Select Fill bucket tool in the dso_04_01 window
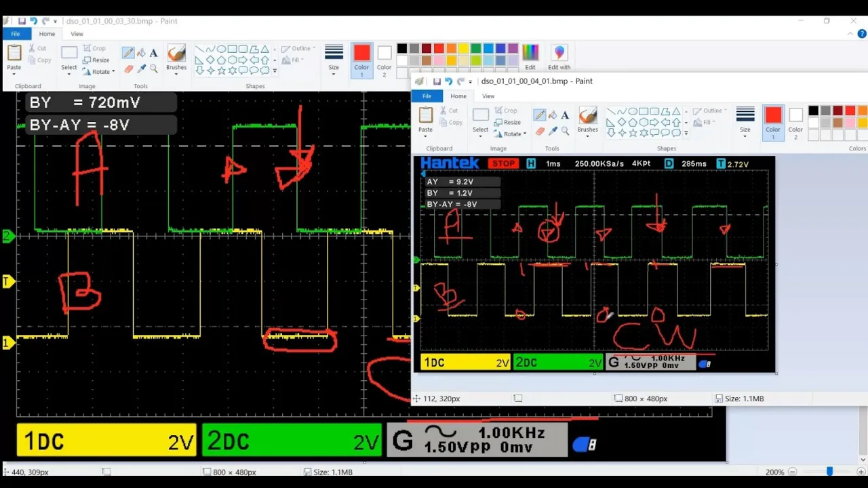Viewport: 868px width, 488px height. pos(553,115)
